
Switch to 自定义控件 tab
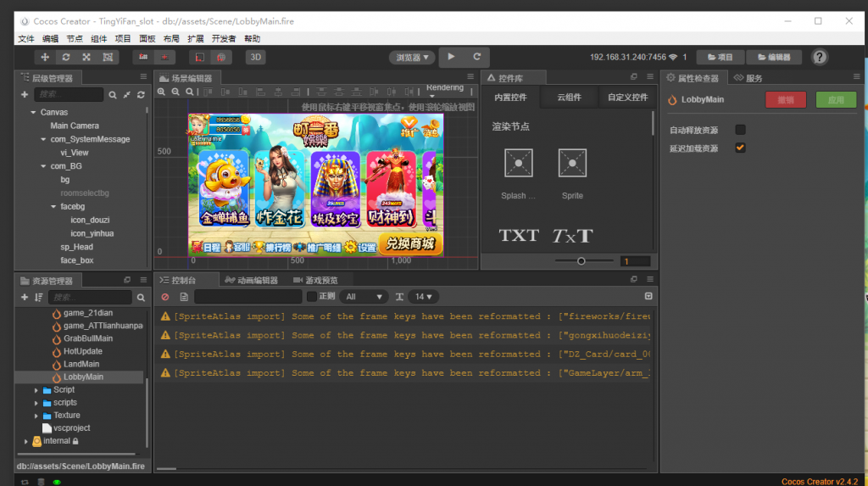click(627, 97)
